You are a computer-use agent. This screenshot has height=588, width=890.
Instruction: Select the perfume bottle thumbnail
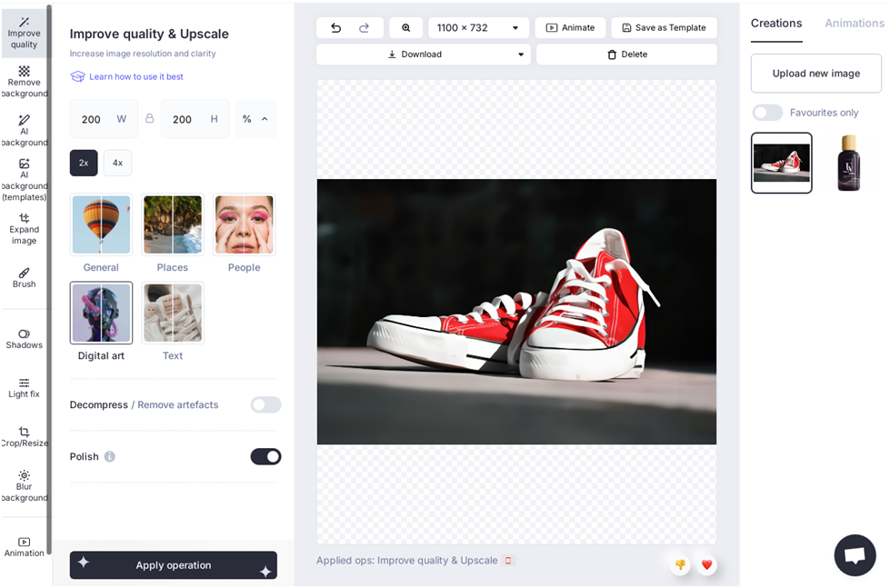point(848,163)
